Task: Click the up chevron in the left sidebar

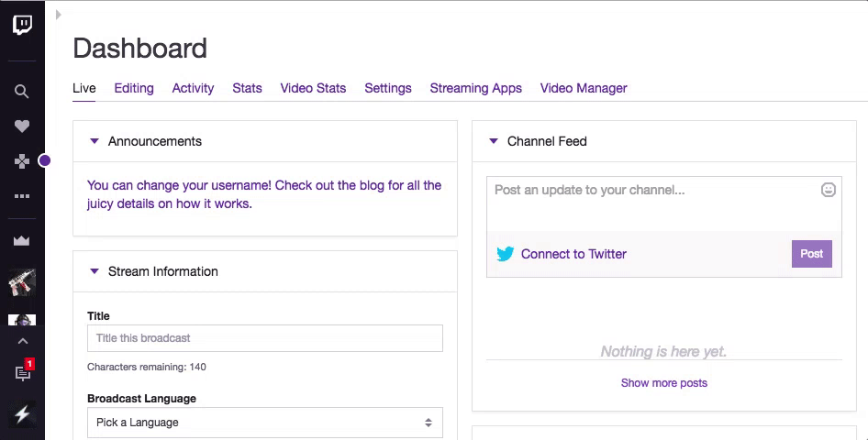Action: tap(22, 342)
